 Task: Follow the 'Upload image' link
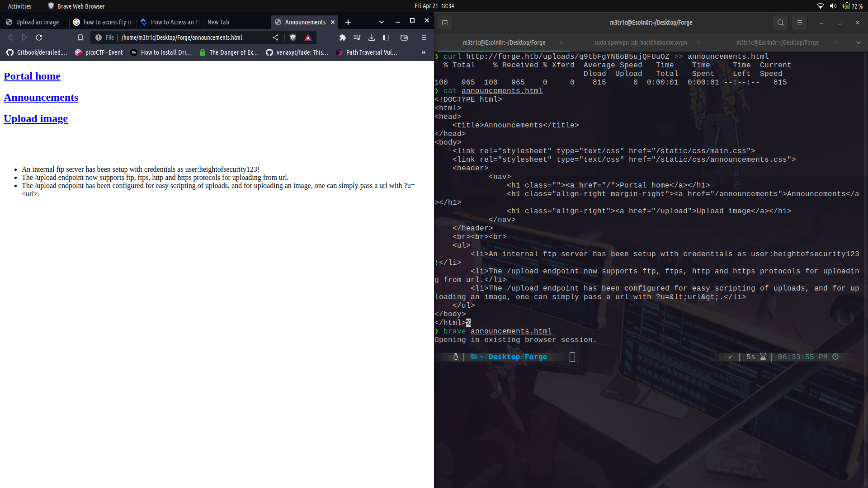click(x=35, y=118)
